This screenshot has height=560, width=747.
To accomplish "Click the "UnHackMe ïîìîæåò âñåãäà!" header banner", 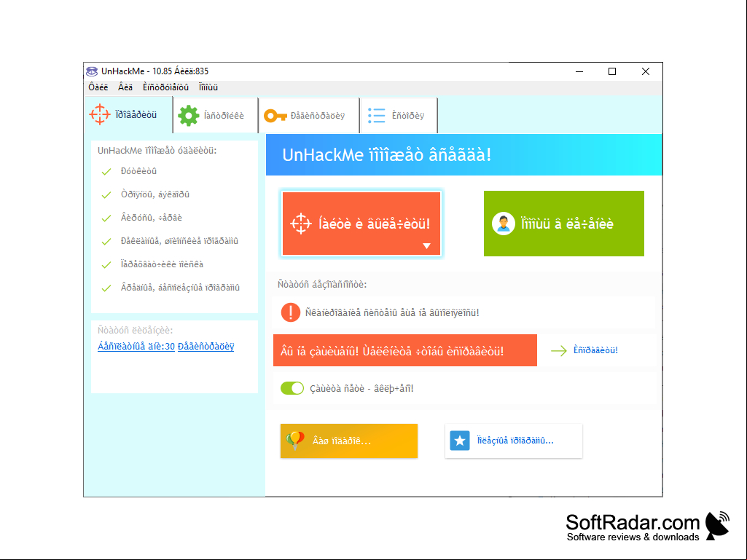I will click(464, 155).
